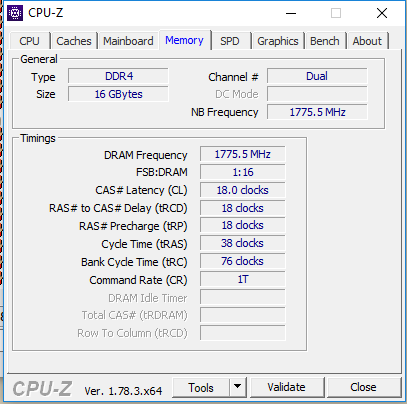Click the Bank Cycle Time 76 clocks value
The width and height of the screenshot is (407, 404).
click(243, 261)
